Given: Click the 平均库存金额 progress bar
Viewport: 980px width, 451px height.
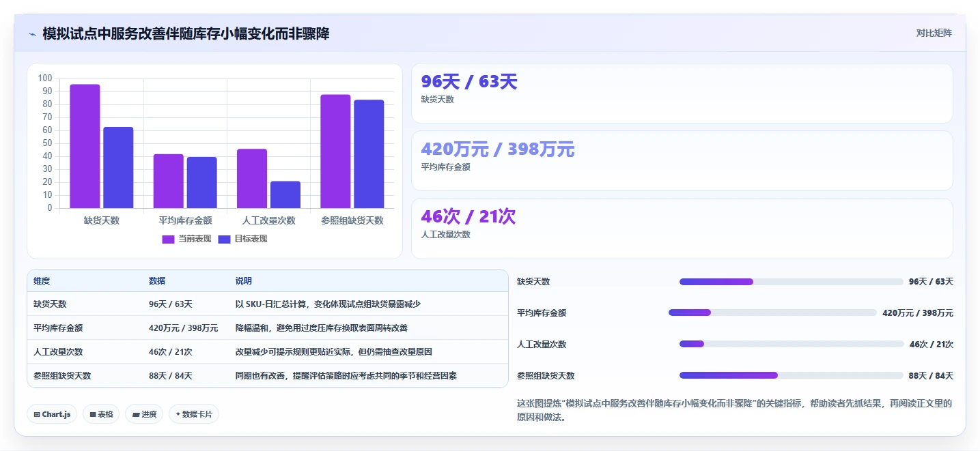Looking at the screenshot, I should coord(772,312).
